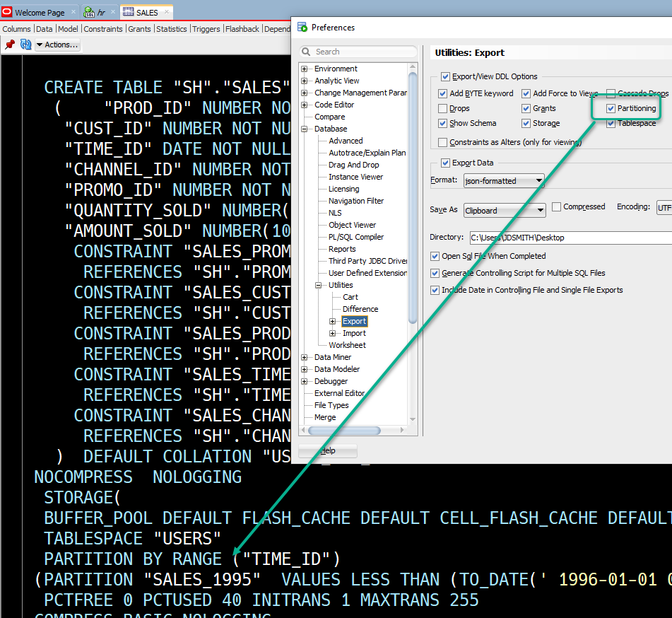Toggle the Partitioning checkbox
672x618 pixels.
pyautogui.click(x=611, y=108)
